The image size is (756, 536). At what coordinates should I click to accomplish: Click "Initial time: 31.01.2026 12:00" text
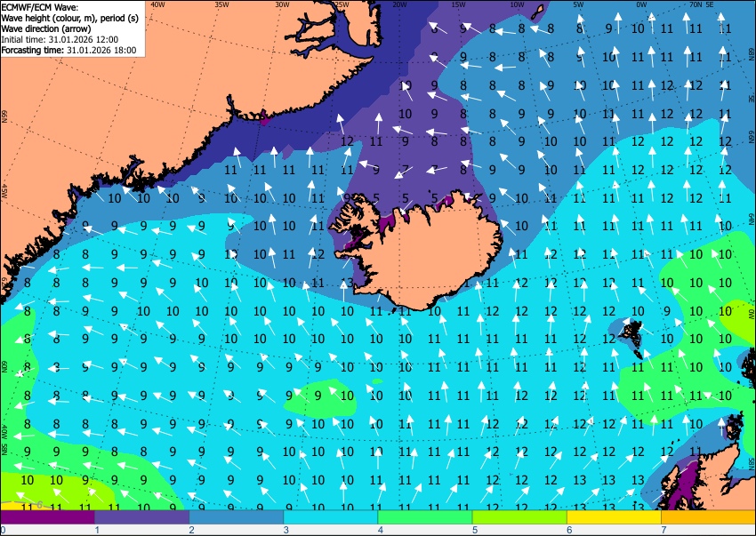60,39
